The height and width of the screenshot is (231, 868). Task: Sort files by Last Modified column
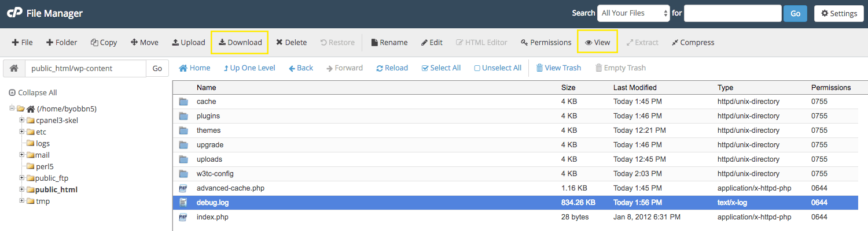(635, 88)
